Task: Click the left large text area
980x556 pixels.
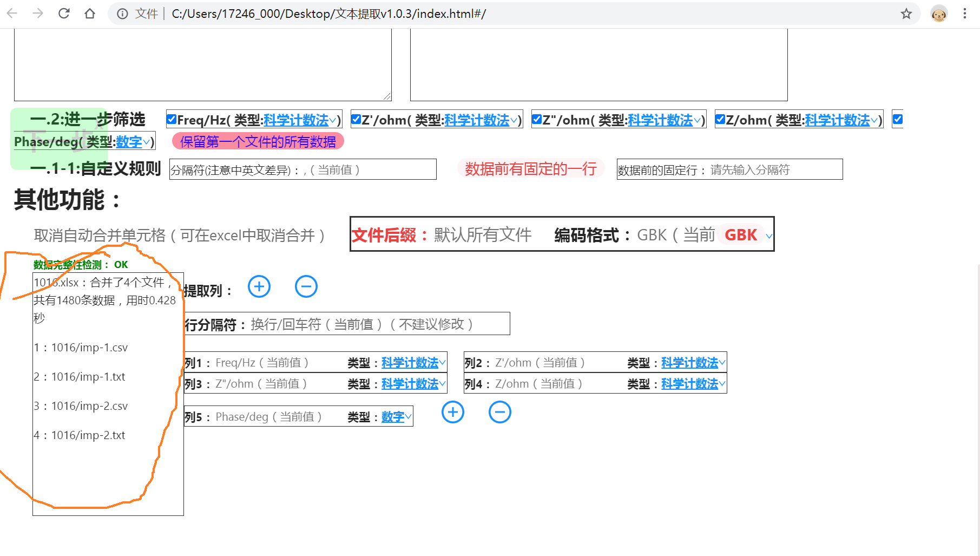Action: (x=203, y=64)
